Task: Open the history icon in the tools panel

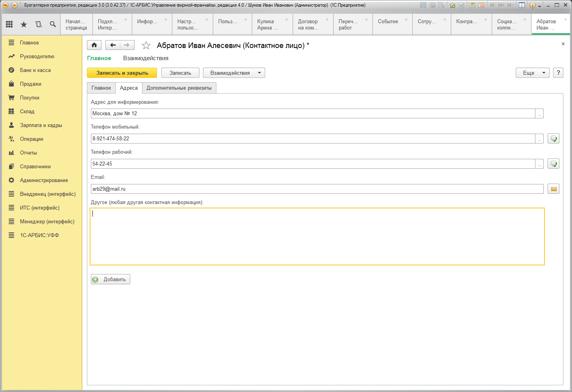Action: [39, 24]
